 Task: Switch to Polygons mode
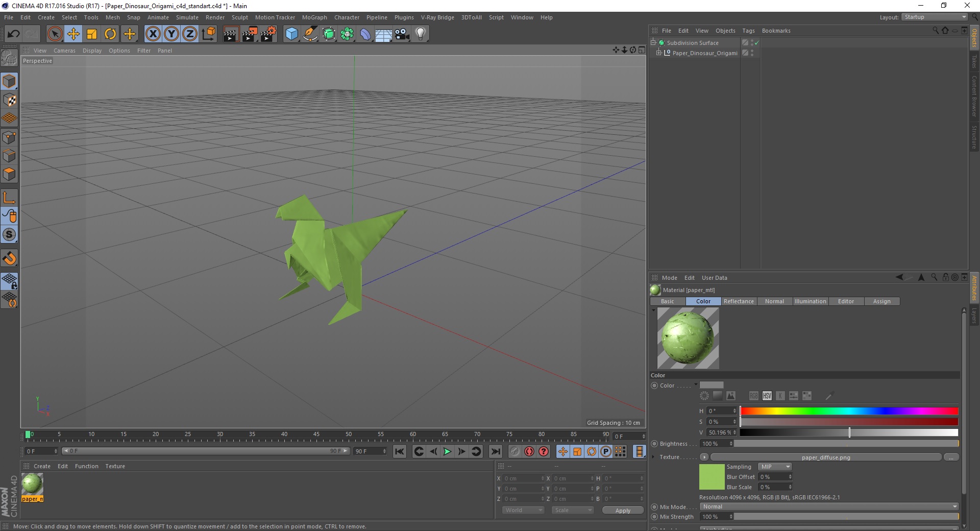(x=9, y=174)
